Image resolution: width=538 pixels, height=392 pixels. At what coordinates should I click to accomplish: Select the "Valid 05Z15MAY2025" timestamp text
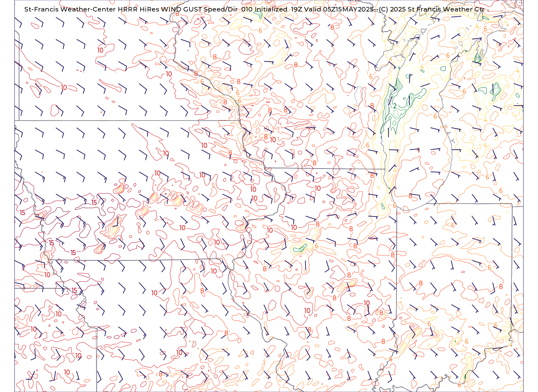(x=339, y=9)
